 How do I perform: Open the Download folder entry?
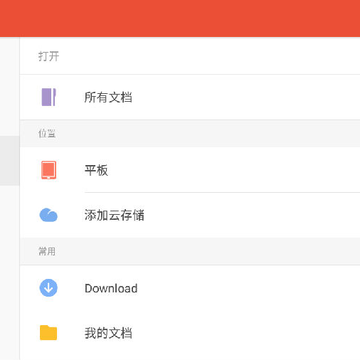tap(190, 288)
